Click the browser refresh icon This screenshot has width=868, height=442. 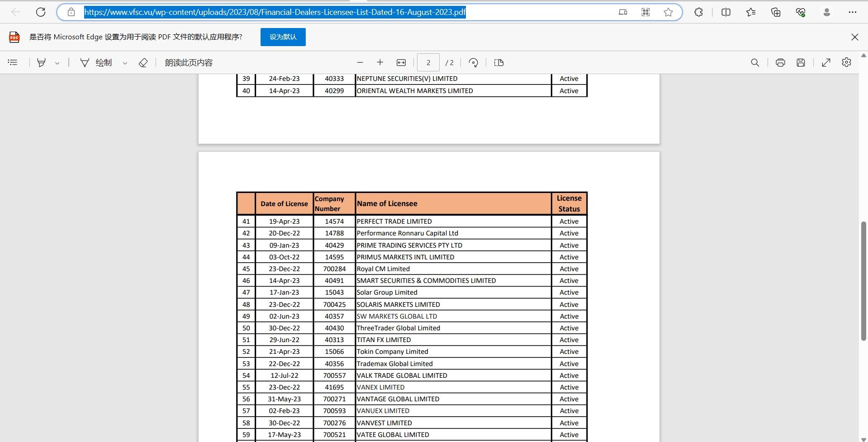41,12
